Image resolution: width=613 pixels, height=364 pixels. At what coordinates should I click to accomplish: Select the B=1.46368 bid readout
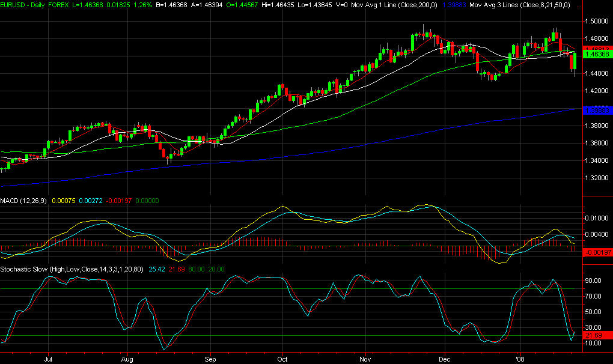click(171, 5)
